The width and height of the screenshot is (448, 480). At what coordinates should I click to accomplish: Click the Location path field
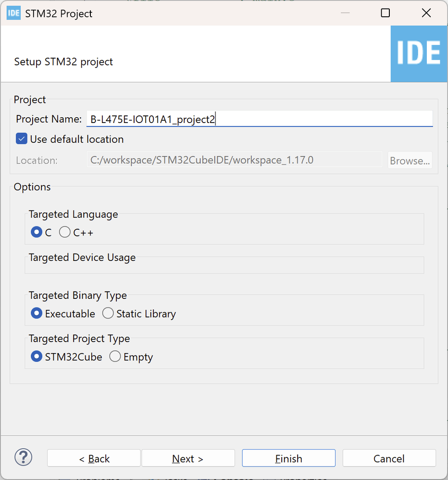(234, 160)
